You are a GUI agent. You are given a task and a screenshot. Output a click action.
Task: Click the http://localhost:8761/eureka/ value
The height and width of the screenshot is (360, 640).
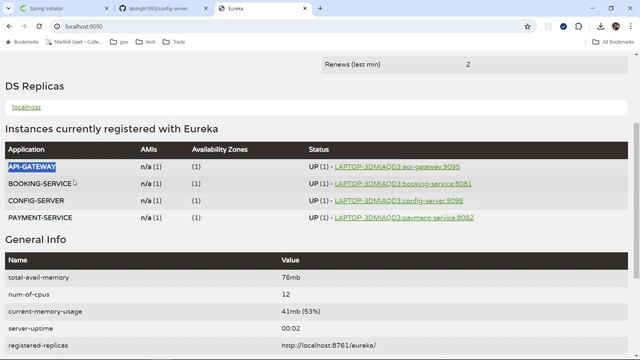[329, 346]
